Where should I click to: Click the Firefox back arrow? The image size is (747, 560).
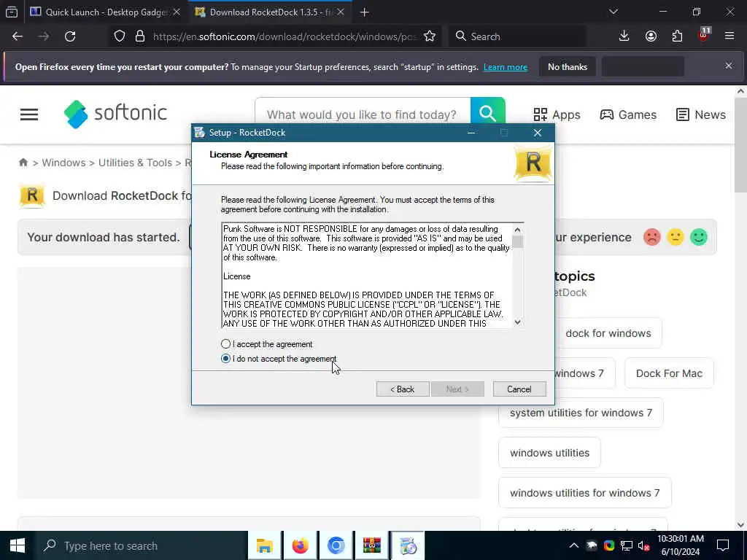(x=18, y=36)
